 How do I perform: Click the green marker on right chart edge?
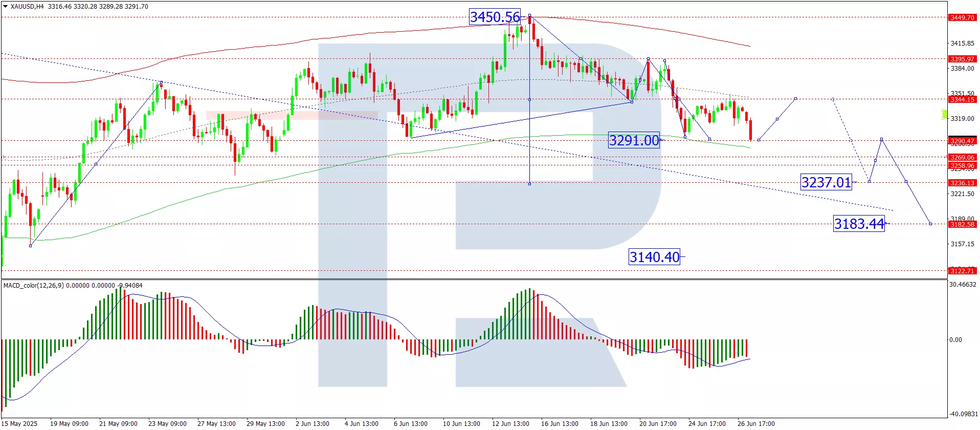[x=944, y=114]
